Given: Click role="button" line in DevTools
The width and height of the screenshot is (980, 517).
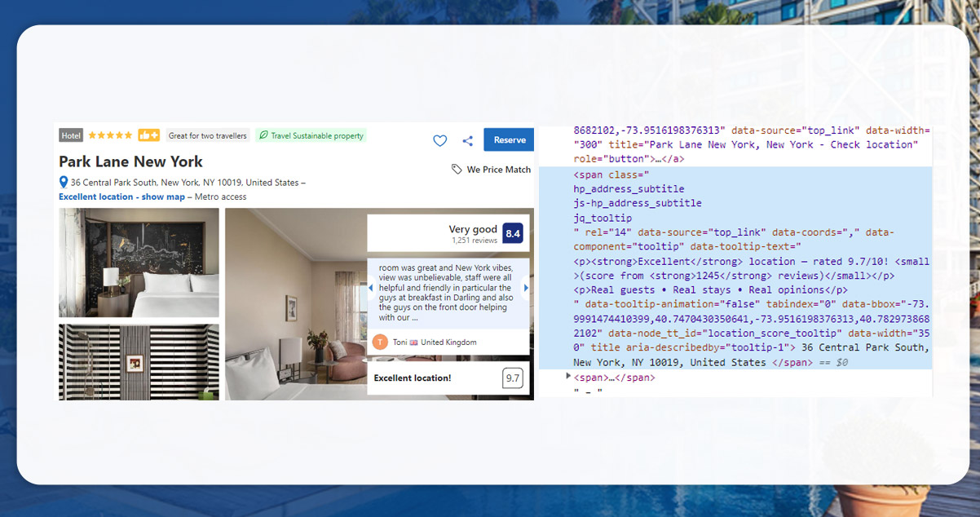Looking at the screenshot, I should tap(629, 159).
